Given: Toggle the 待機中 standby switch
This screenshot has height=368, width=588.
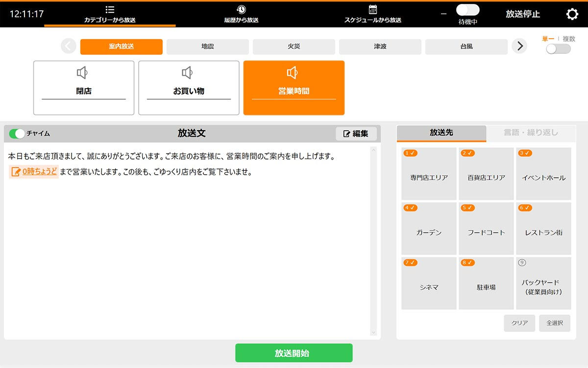Looking at the screenshot, I should 467,10.
